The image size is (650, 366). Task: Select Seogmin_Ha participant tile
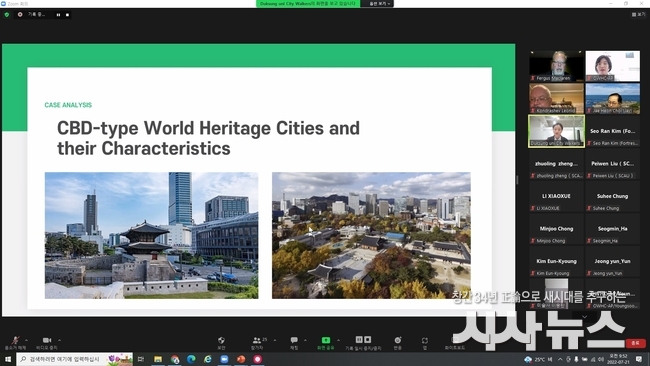click(613, 229)
